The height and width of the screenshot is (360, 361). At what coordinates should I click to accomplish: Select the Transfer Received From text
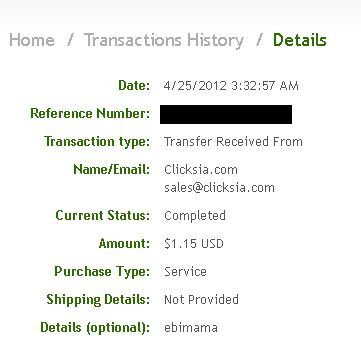[x=233, y=142]
